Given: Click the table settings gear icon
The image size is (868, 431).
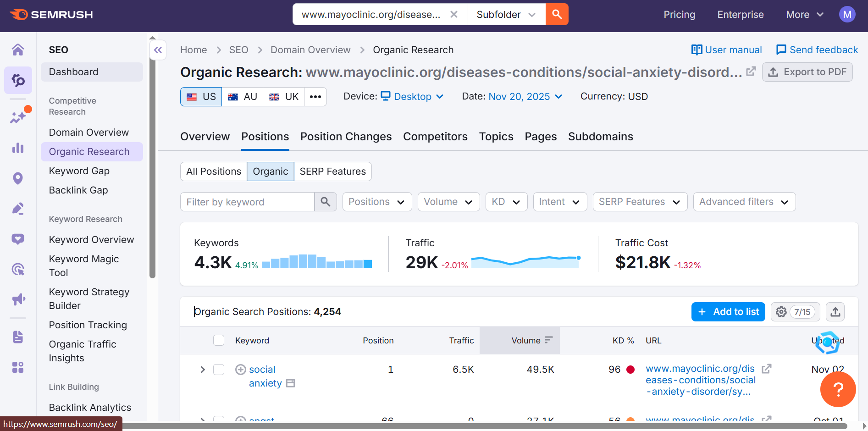Looking at the screenshot, I should tap(781, 312).
